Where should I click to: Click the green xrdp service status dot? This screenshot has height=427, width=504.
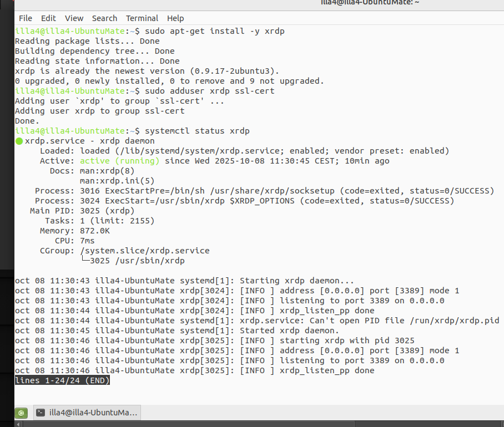click(19, 141)
